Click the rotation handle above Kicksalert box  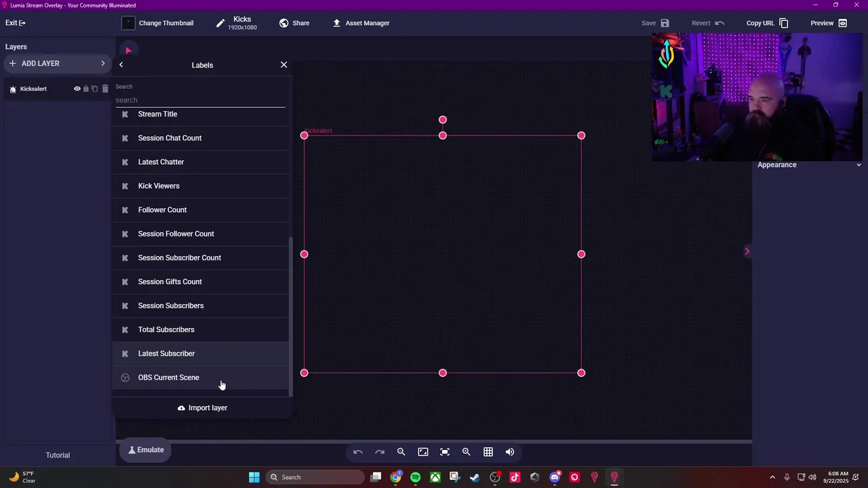[443, 120]
